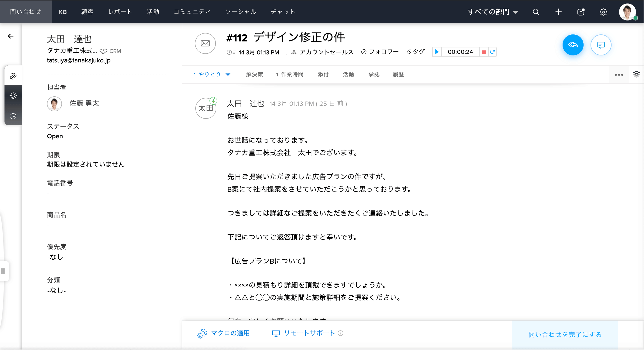
Task: Open the チャット menu tab
Action: [283, 12]
